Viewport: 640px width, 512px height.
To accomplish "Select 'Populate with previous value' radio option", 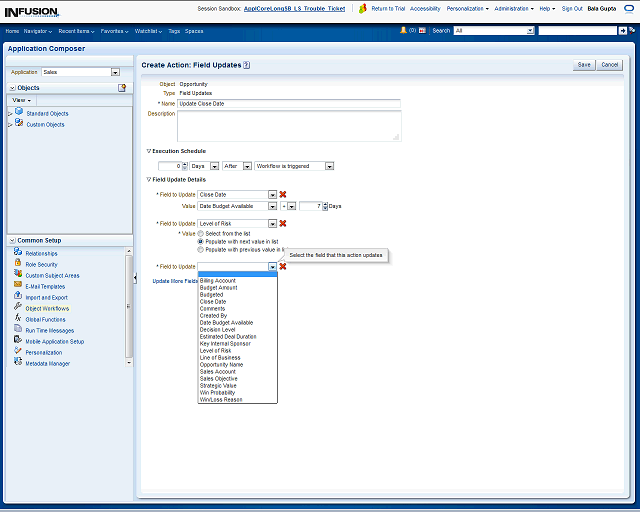I will tap(200, 250).
